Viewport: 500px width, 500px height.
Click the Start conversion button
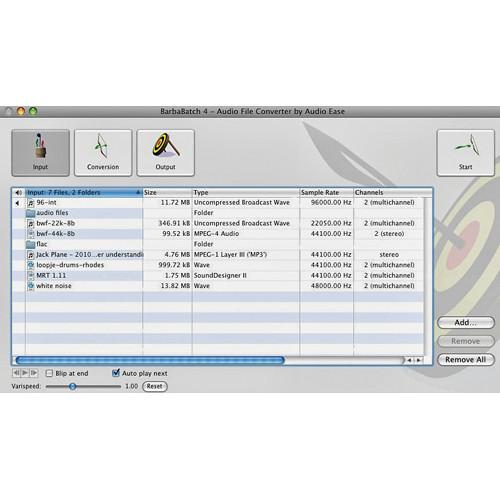(x=466, y=153)
